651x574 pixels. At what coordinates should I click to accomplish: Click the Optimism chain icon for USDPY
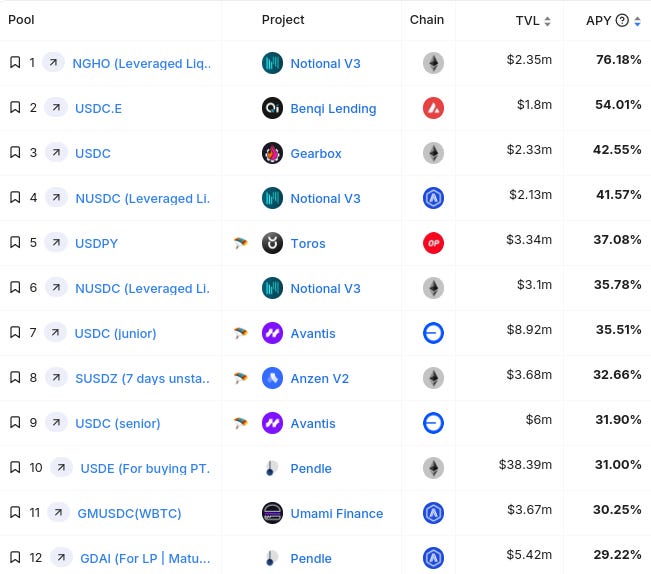[x=433, y=243]
